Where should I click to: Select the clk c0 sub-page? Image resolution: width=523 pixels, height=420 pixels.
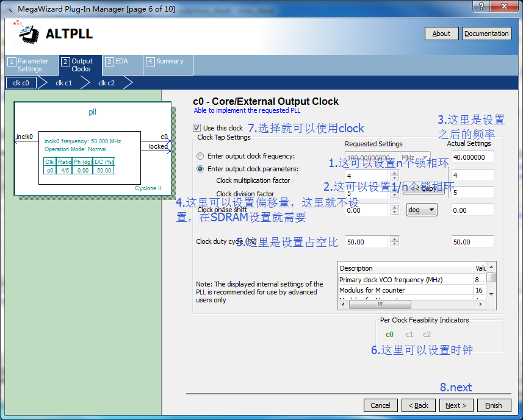pos(21,83)
